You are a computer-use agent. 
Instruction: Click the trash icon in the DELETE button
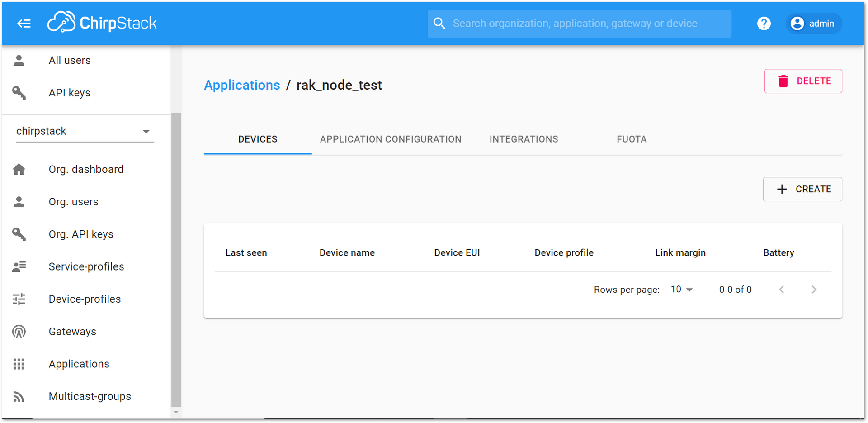coord(783,81)
